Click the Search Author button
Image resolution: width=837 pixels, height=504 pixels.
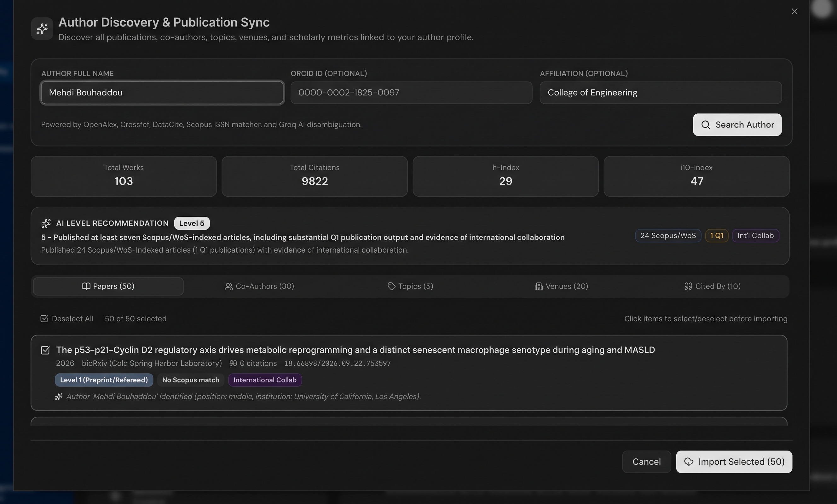tap(737, 125)
